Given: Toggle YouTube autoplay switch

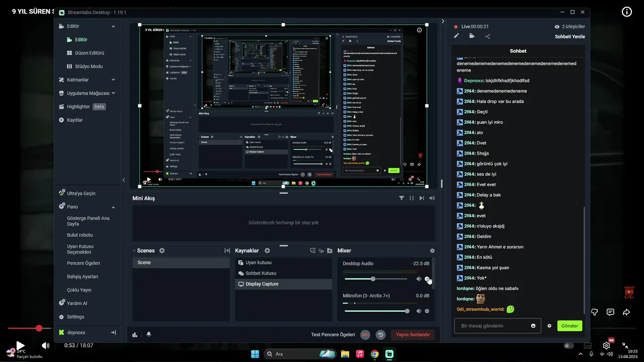Looking at the screenshot, I should [x=569, y=345].
